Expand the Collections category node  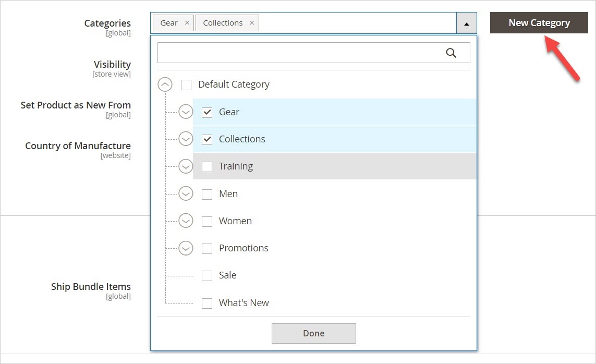point(186,139)
